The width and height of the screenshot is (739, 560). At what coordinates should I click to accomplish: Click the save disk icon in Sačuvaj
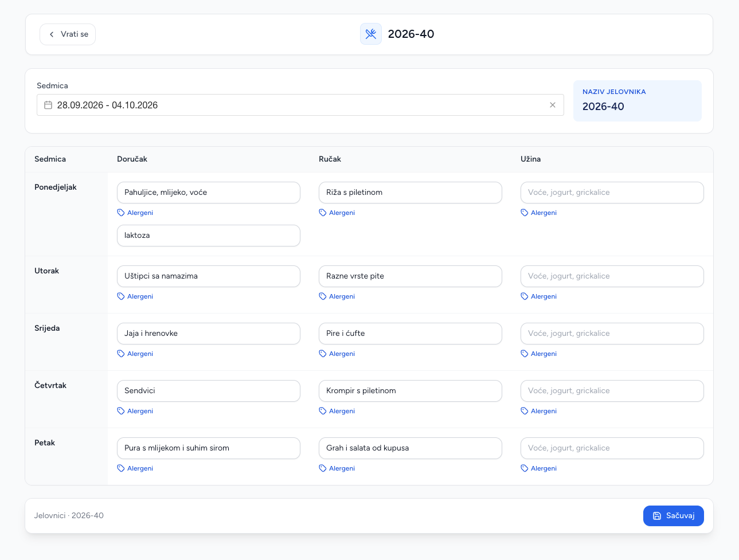tap(657, 516)
